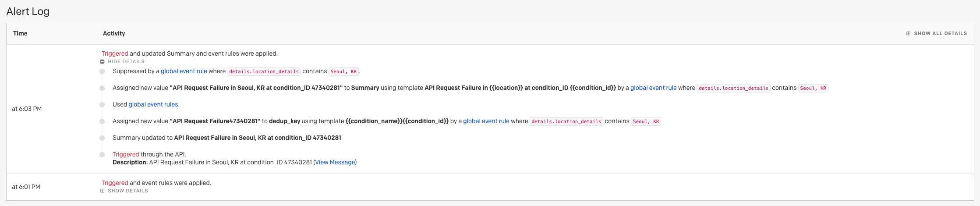Click timeline dot beside 'Used global event rules'

pyautogui.click(x=102, y=105)
